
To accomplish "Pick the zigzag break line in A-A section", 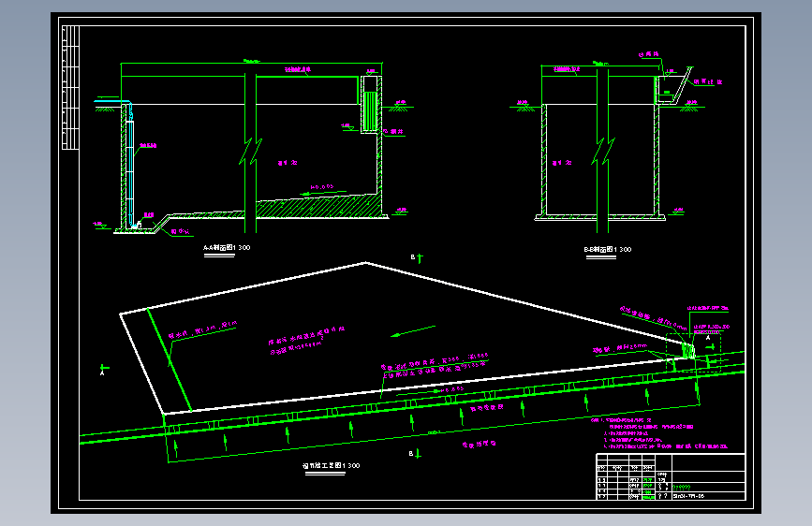I will coord(250,152).
